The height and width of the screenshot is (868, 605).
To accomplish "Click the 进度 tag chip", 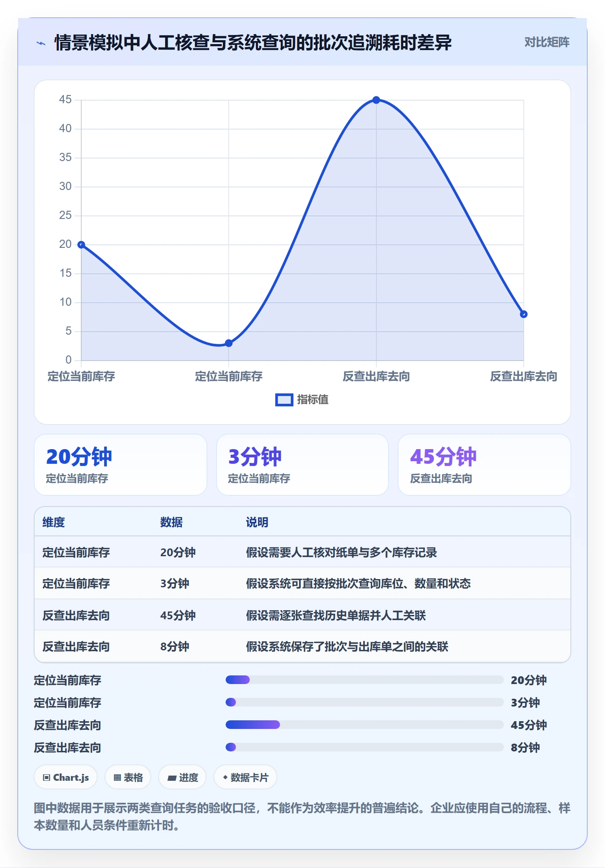I will [x=182, y=777].
